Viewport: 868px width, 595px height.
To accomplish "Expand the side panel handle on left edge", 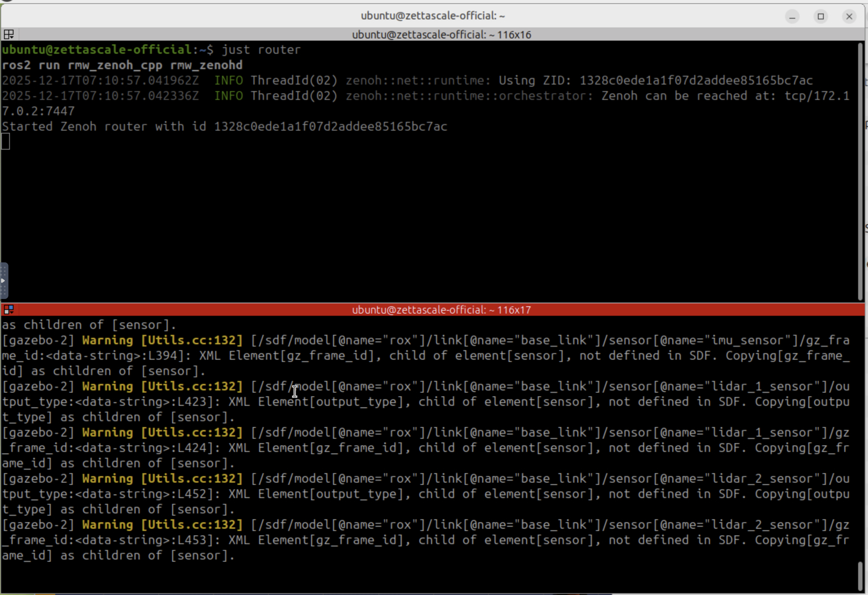I will 3,281.
